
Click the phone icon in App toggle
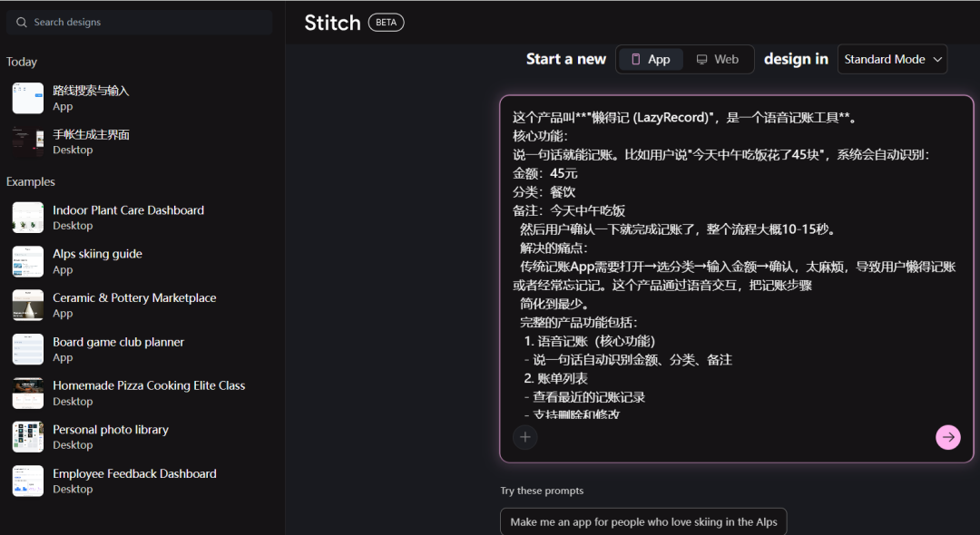[635, 59]
